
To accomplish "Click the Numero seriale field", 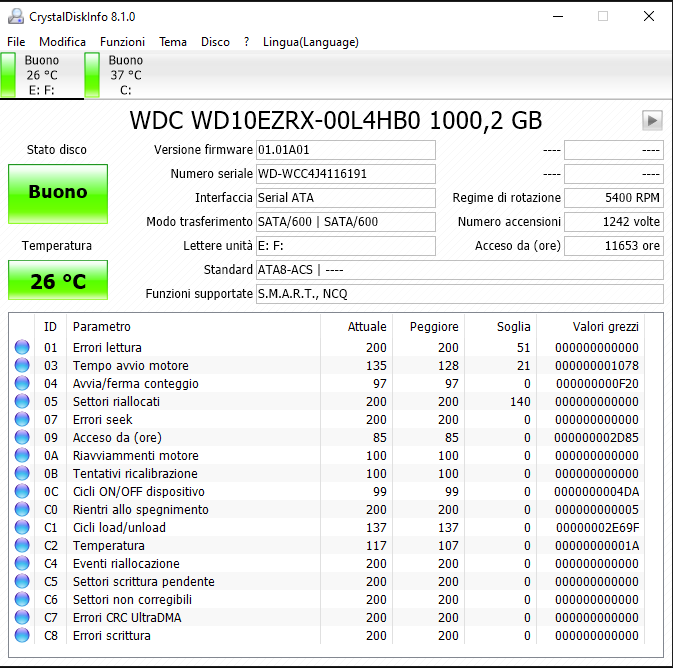I will click(x=346, y=174).
